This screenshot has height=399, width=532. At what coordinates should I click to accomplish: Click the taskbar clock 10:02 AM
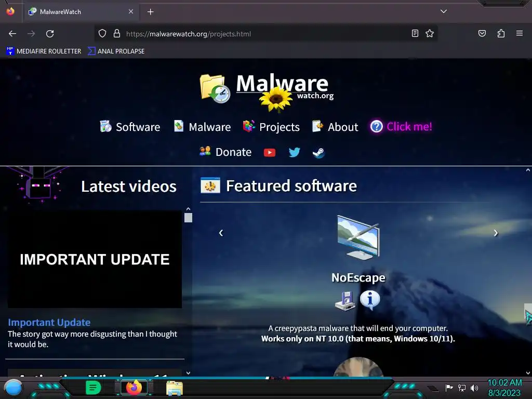click(x=504, y=382)
